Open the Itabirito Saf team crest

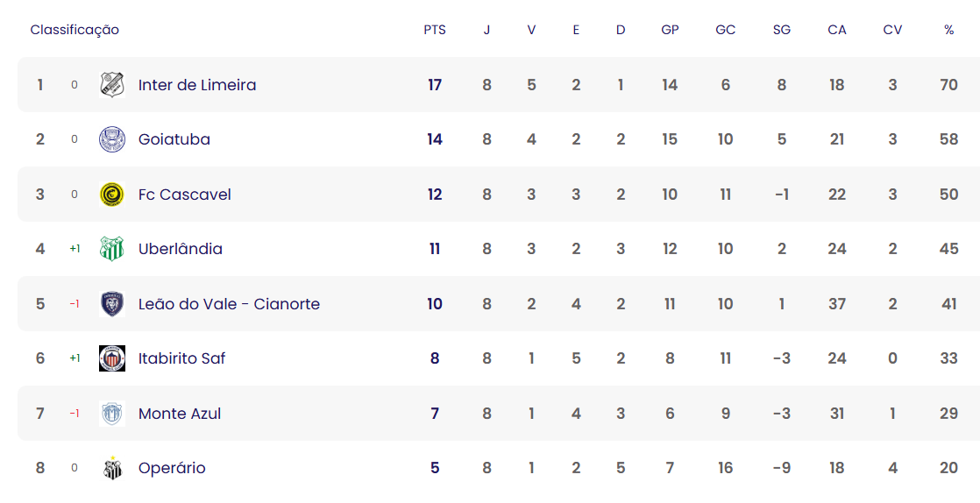[x=112, y=358]
